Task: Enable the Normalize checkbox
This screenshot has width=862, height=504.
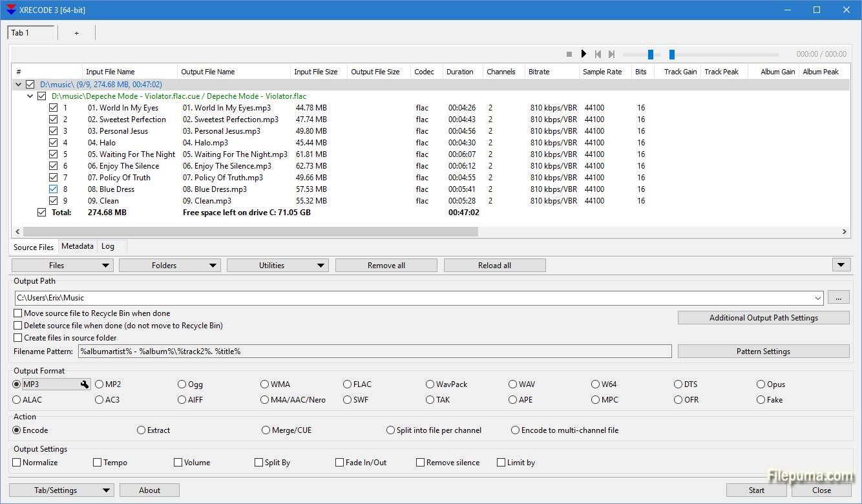Action: click(17, 463)
